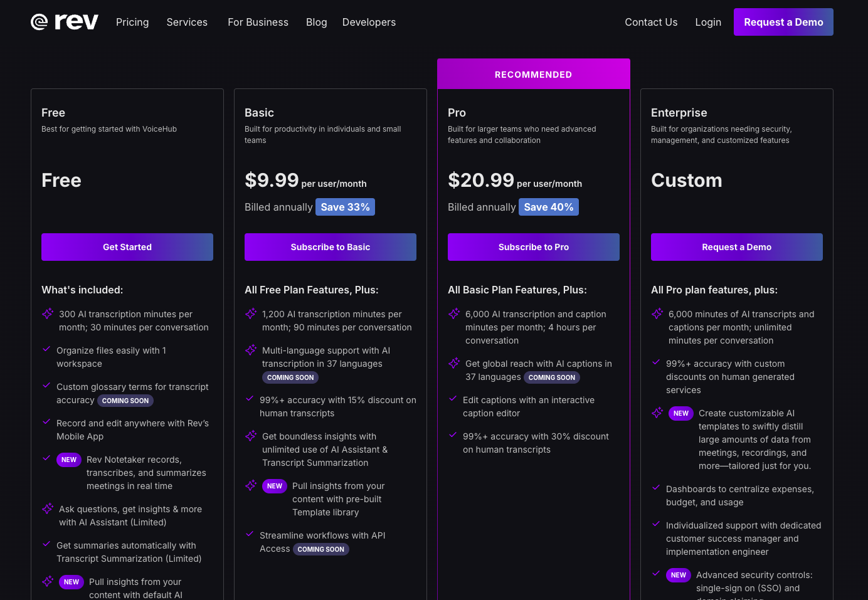Click checkmark beside Rev Notetaker feature

coord(46,458)
